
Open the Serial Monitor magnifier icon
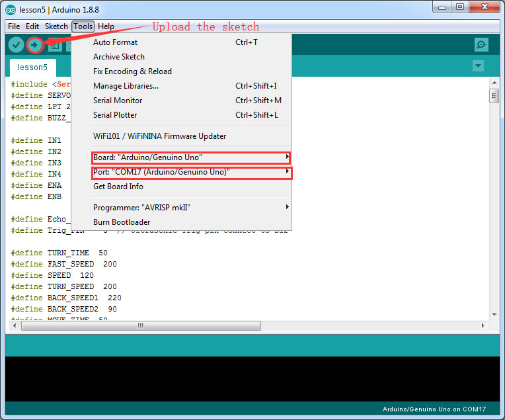point(481,45)
